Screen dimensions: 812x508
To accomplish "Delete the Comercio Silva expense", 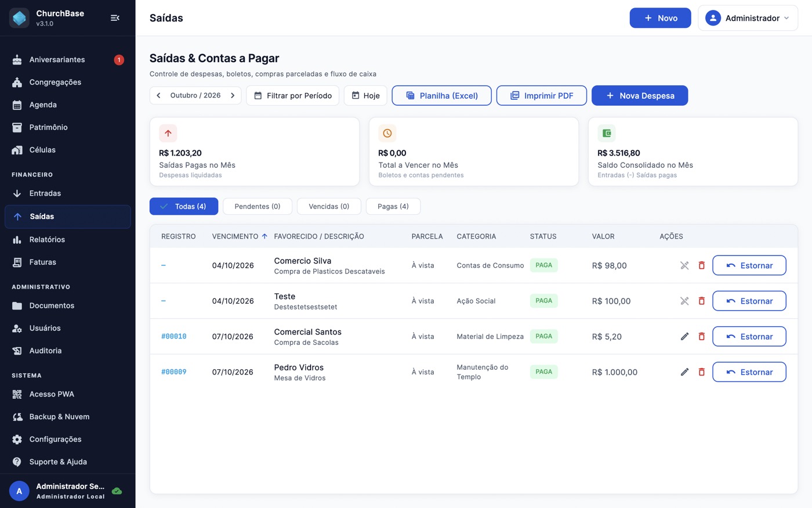I will click(x=701, y=265).
